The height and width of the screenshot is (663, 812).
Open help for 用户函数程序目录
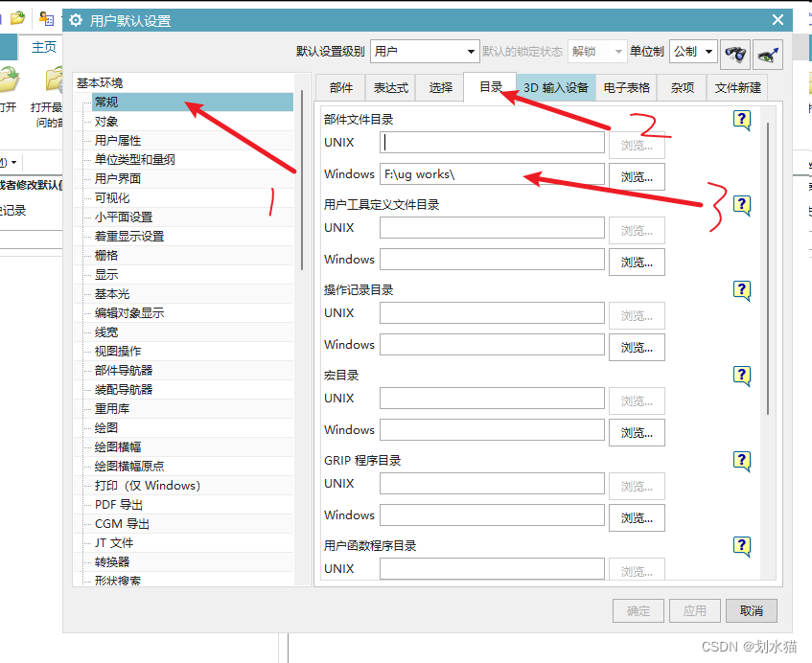pos(742,546)
